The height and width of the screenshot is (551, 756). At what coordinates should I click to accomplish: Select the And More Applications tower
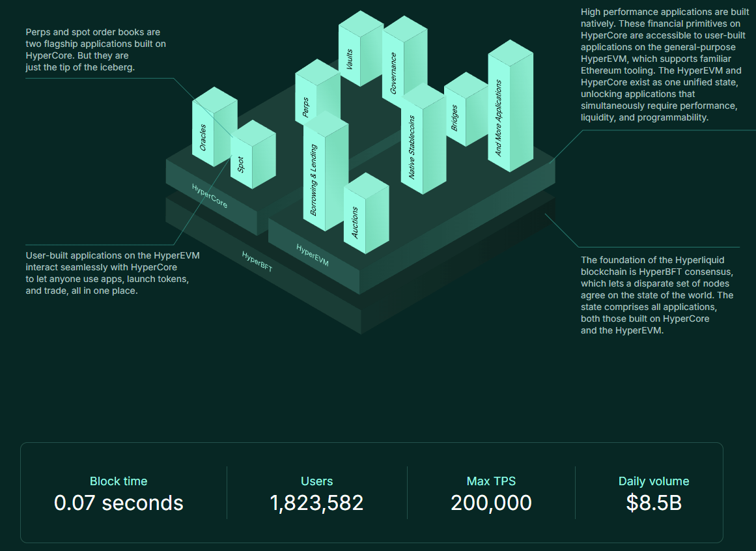[499, 118]
